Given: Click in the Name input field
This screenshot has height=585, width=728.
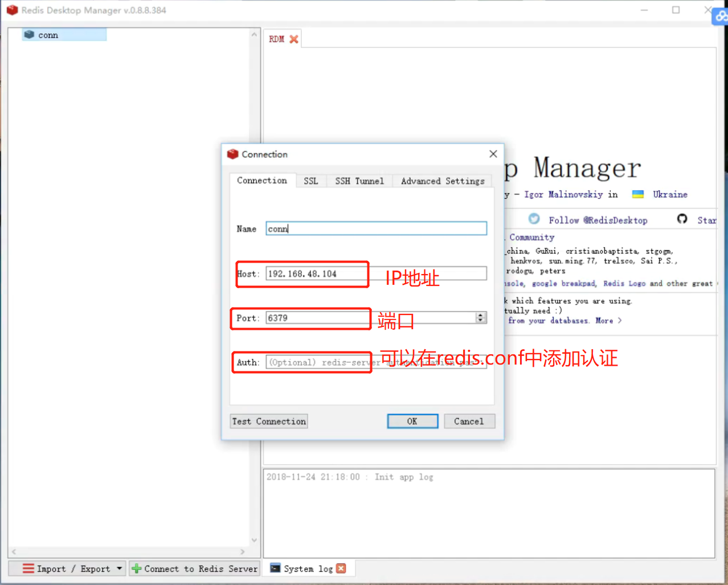Looking at the screenshot, I should [376, 228].
